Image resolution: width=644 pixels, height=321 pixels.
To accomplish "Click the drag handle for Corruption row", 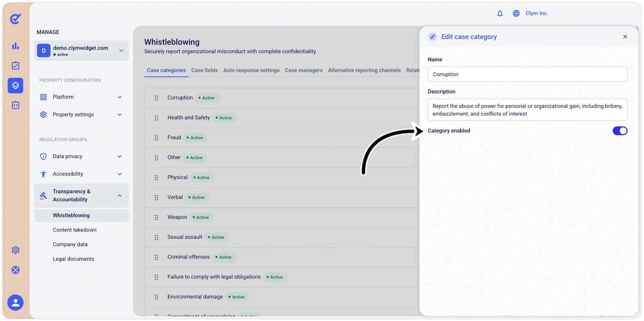I will (156, 98).
